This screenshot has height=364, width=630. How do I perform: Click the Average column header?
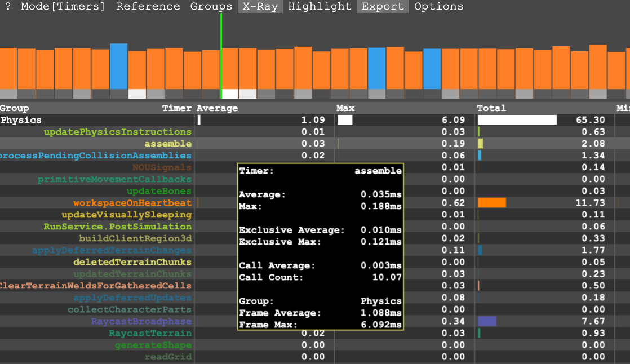click(217, 108)
